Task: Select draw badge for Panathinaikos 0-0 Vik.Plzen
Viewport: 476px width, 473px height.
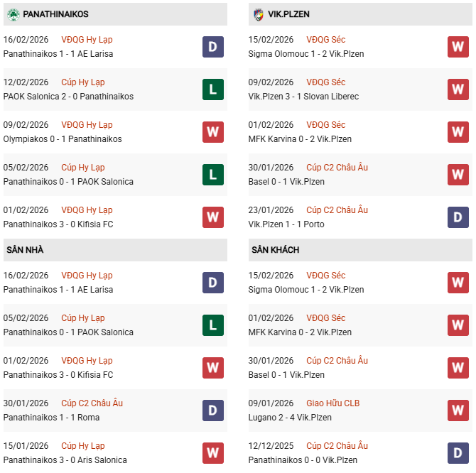Action: pyautogui.click(x=458, y=453)
